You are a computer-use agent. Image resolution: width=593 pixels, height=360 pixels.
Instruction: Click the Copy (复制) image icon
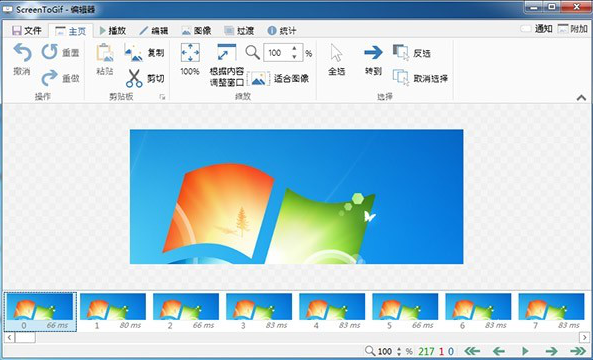coord(134,53)
